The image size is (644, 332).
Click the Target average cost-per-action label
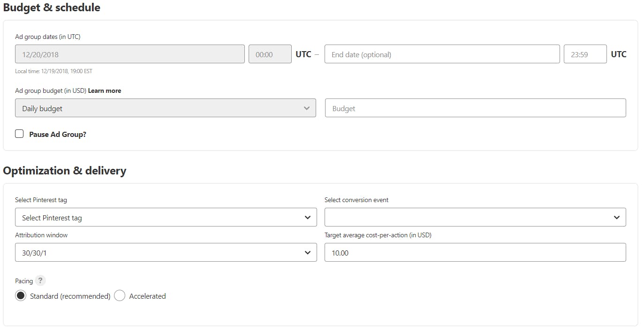[378, 235]
